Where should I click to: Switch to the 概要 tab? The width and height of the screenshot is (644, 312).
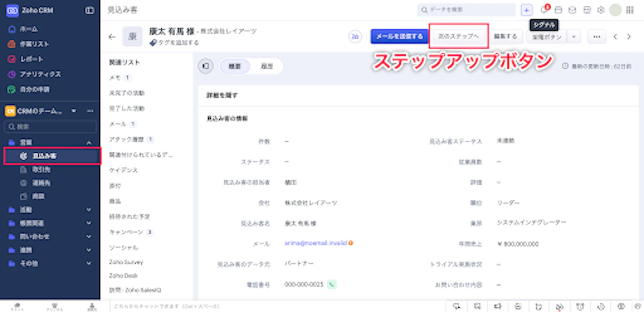point(235,67)
